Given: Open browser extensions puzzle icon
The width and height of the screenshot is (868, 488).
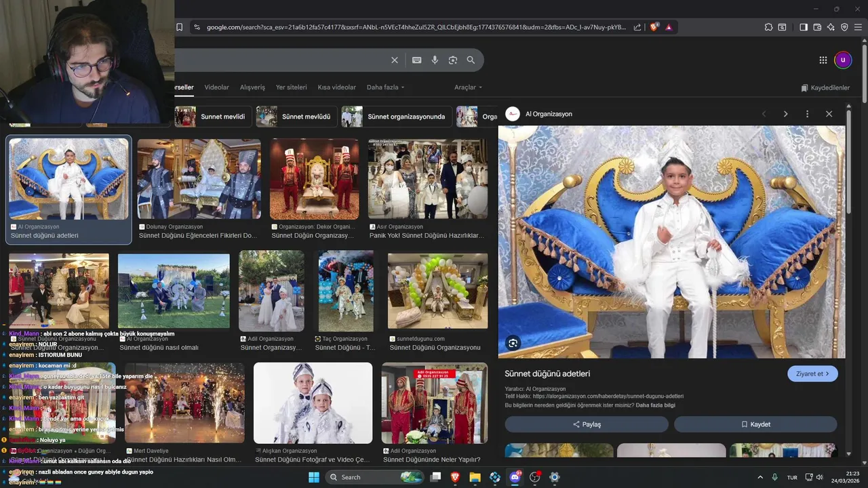Looking at the screenshot, I should pos(768,27).
